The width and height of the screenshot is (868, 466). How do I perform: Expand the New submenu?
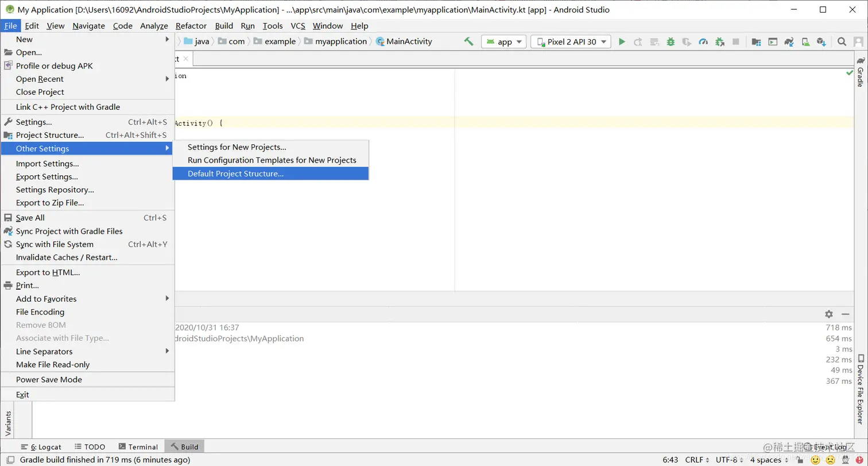pos(87,39)
